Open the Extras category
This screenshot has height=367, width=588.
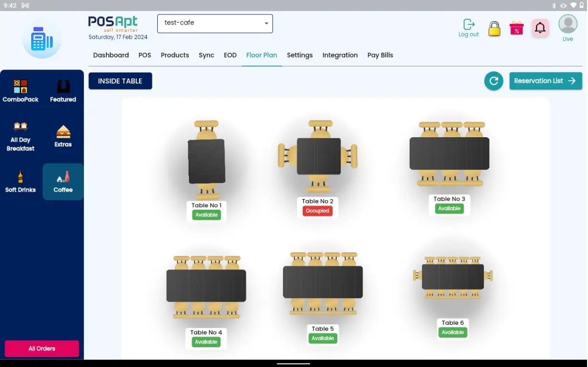point(63,136)
